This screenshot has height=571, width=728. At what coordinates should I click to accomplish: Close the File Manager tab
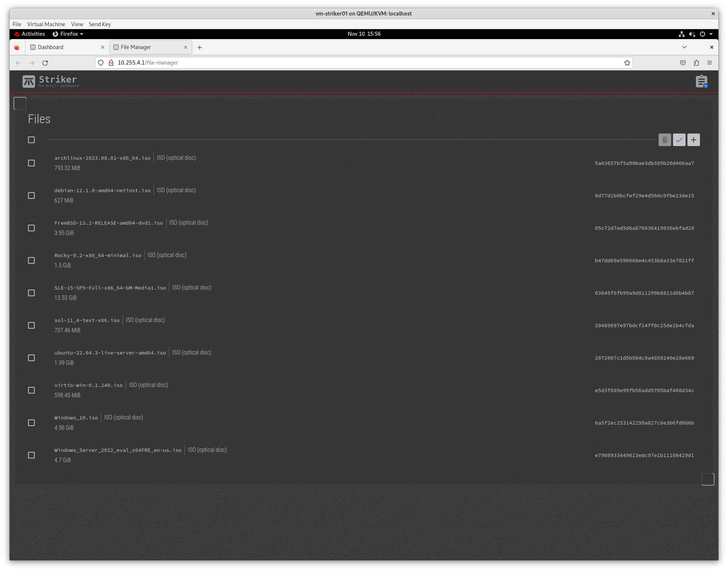pos(186,47)
